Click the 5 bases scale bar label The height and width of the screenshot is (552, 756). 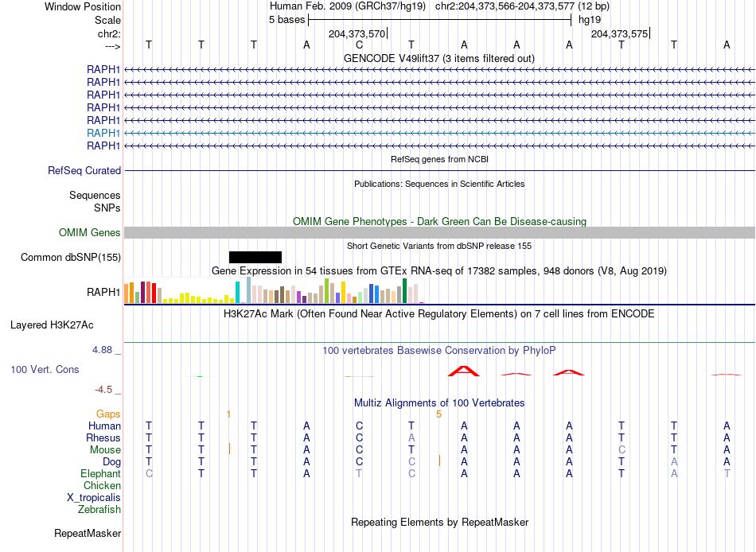point(286,20)
